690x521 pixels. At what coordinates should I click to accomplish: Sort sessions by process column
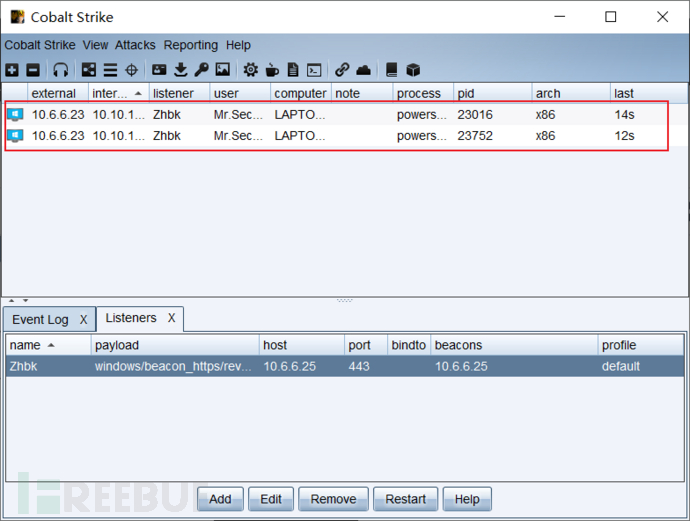coord(423,93)
